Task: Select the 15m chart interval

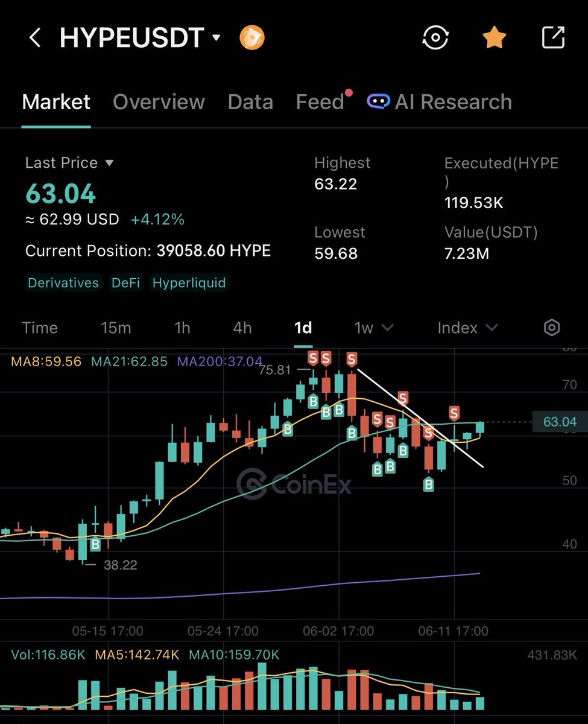Action: tap(116, 328)
